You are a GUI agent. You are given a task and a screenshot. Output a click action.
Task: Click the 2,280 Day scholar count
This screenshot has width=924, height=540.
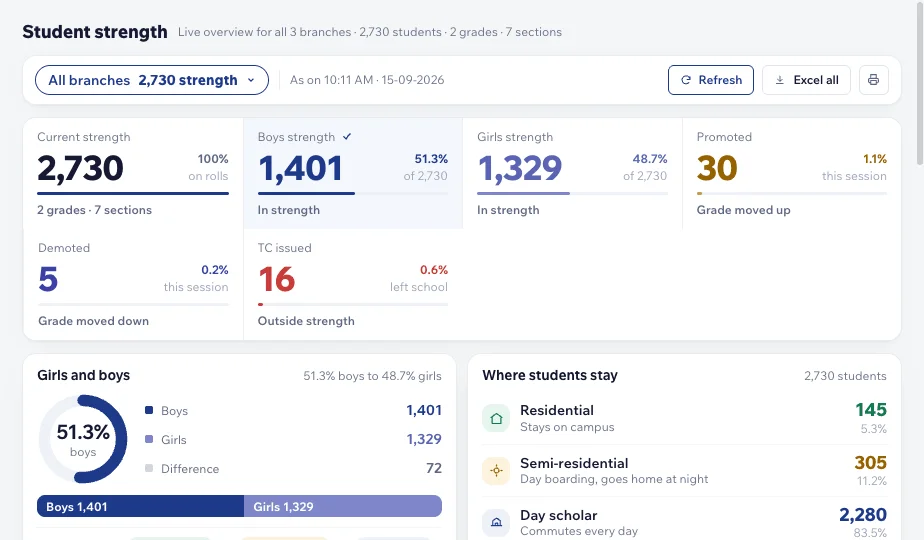(x=863, y=515)
